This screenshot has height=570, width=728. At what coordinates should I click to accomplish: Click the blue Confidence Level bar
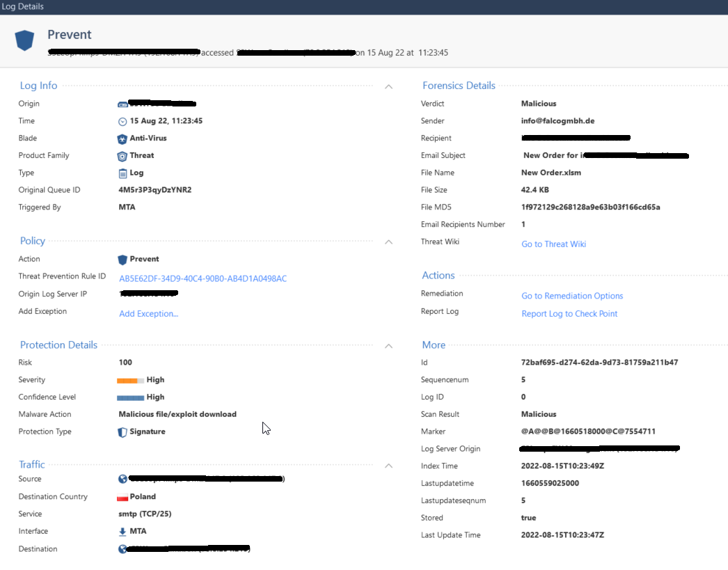[130, 398]
